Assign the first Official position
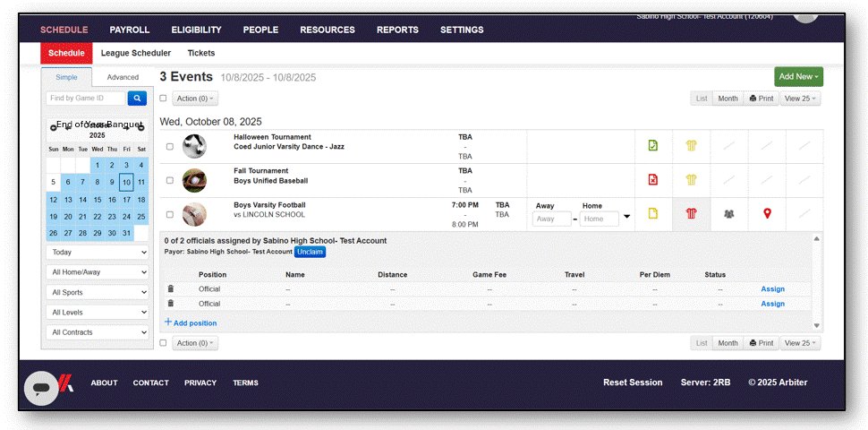 [773, 288]
